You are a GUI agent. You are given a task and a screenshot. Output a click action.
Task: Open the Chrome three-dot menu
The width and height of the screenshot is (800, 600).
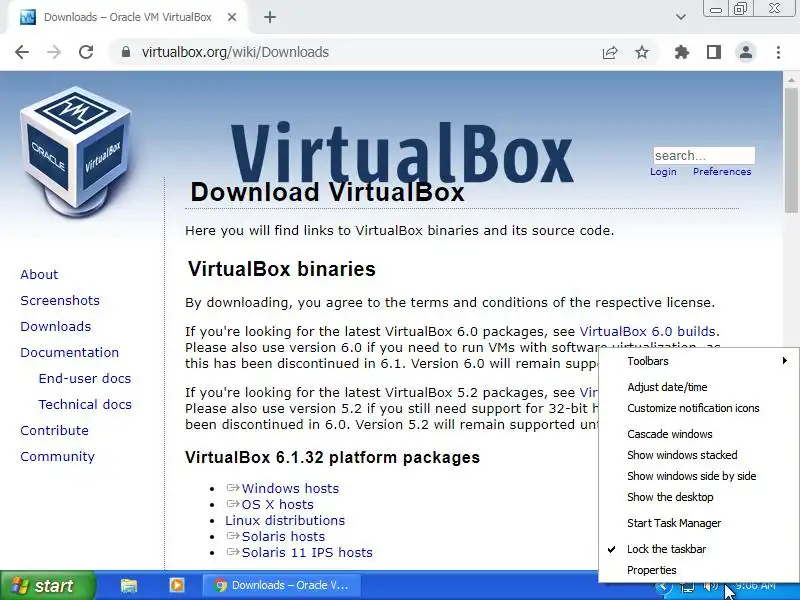click(778, 52)
